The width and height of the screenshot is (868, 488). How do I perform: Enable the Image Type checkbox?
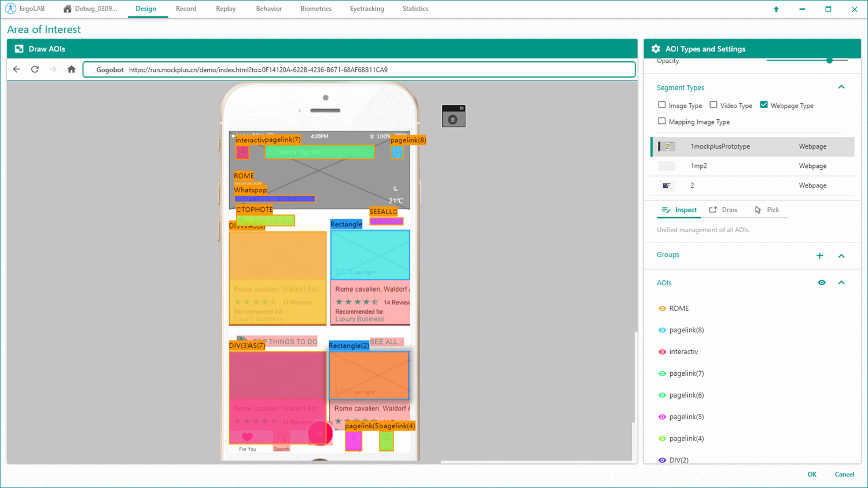(662, 105)
